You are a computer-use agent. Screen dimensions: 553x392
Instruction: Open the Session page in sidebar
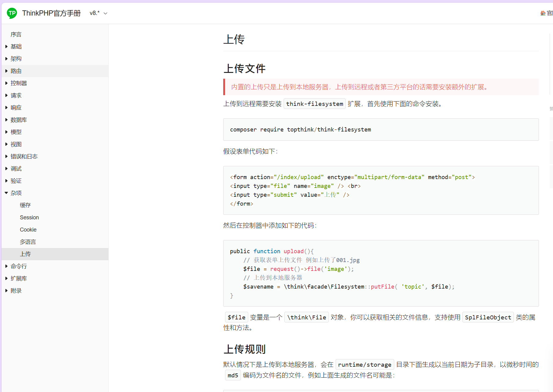coord(29,217)
